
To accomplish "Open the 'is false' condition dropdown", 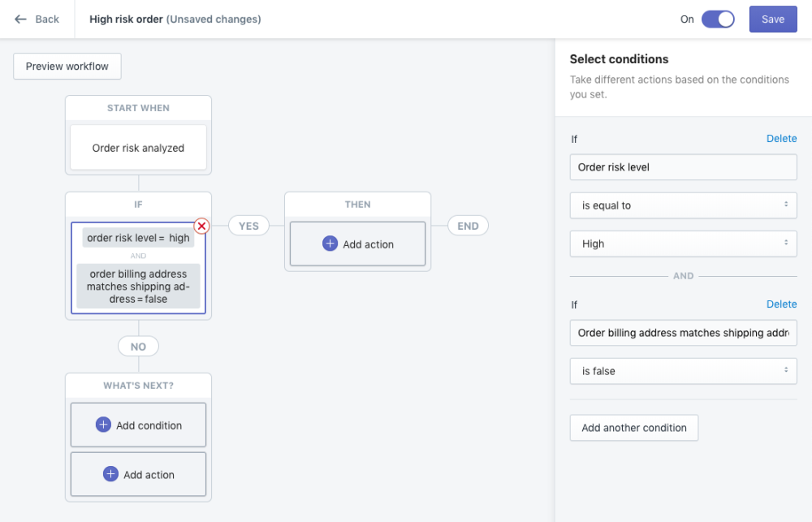I will [683, 371].
